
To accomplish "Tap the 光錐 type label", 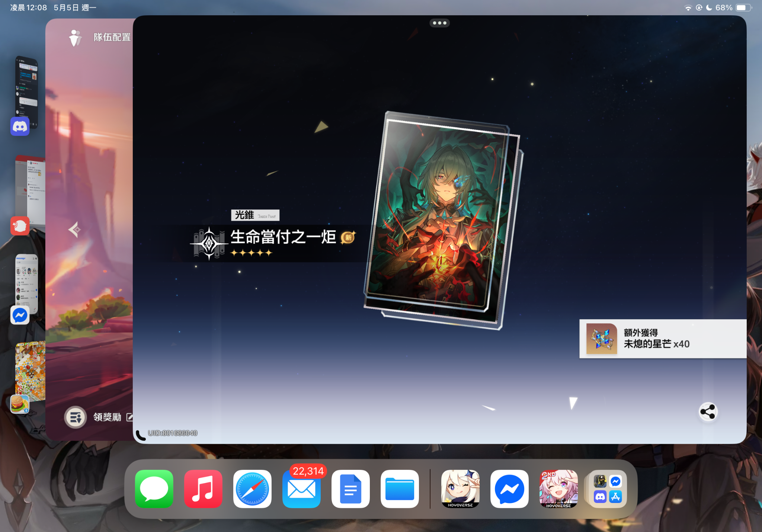I will (x=255, y=215).
